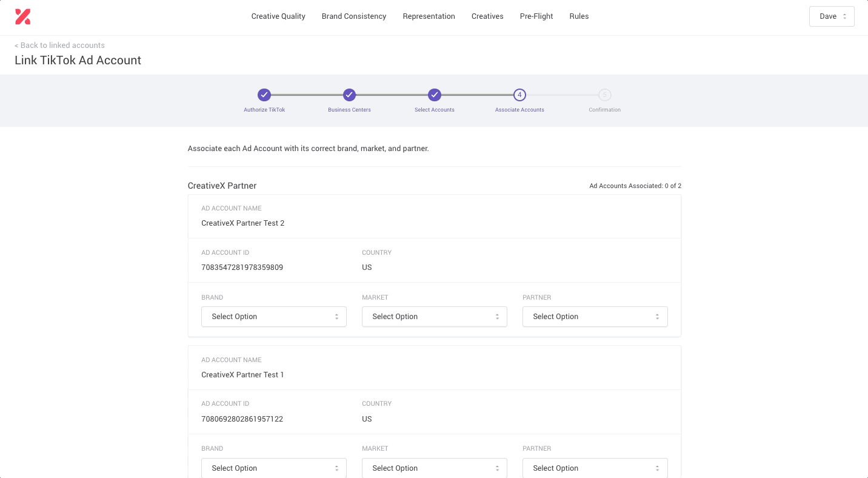Open Brand dropdown for Partner Test 1
The width and height of the screenshot is (868, 478).
pyautogui.click(x=274, y=468)
